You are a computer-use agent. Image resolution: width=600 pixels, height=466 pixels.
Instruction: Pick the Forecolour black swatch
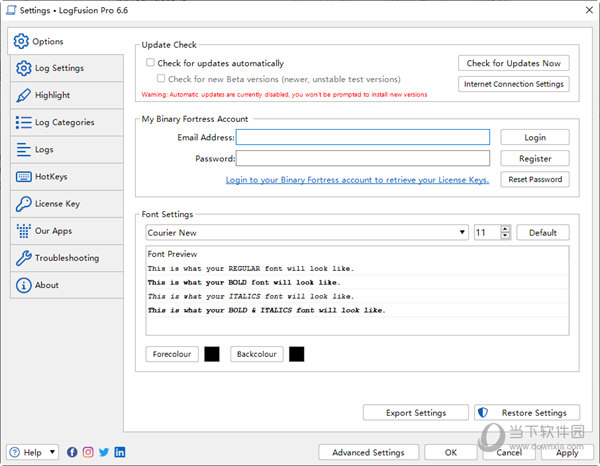coord(212,354)
